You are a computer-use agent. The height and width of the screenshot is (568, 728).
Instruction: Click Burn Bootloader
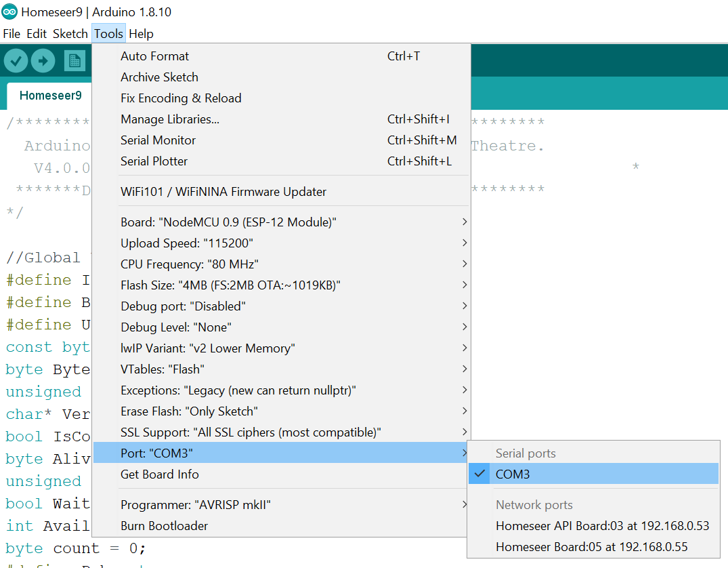pyautogui.click(x=164, y=525)
